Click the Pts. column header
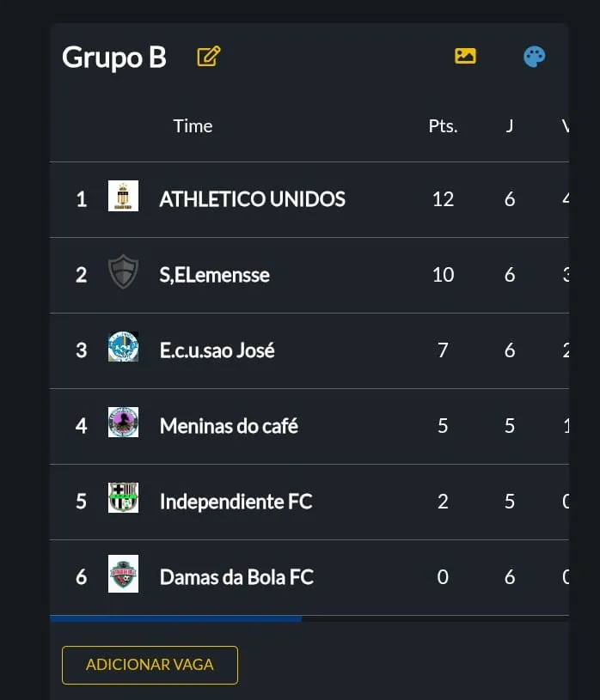 443,126
